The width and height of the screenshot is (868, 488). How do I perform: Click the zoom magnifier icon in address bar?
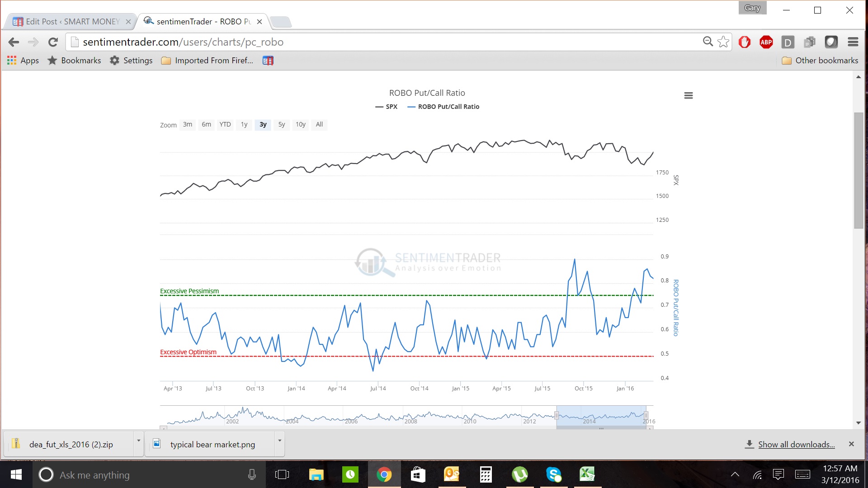(708, 42)
